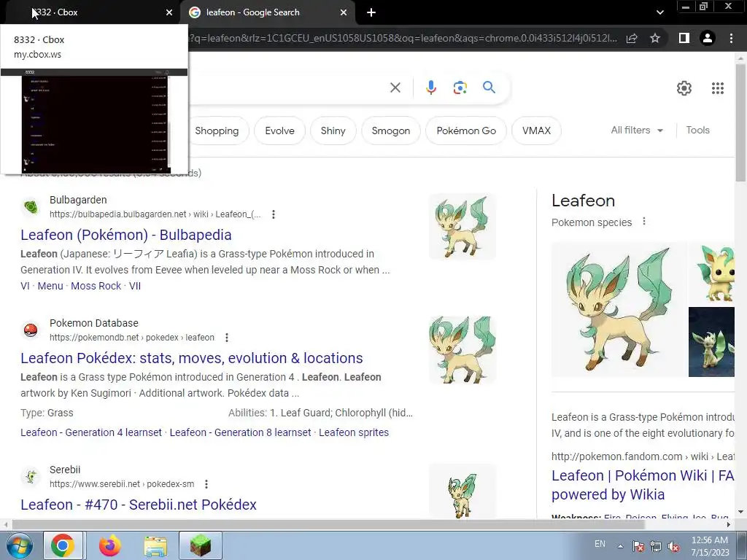This screenshot has height=560, width=747.
Task: Click the Serebii site favicon
Action: (31, 477)
